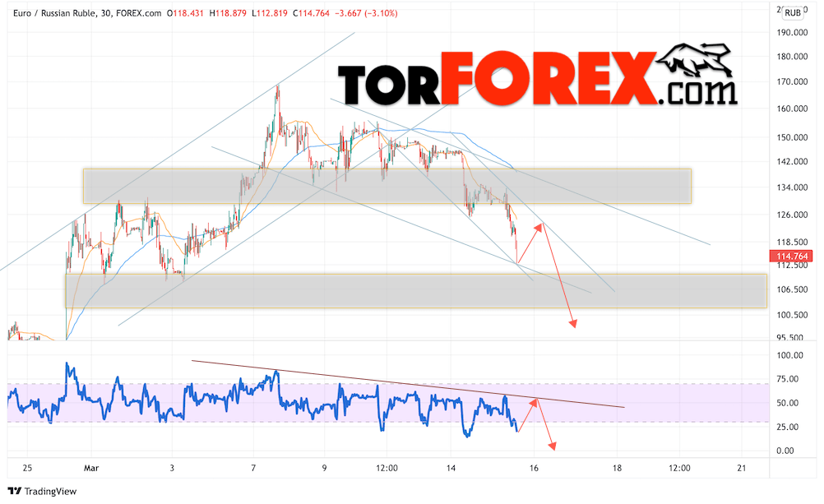Select the low value L112.819

pos(270,13)
